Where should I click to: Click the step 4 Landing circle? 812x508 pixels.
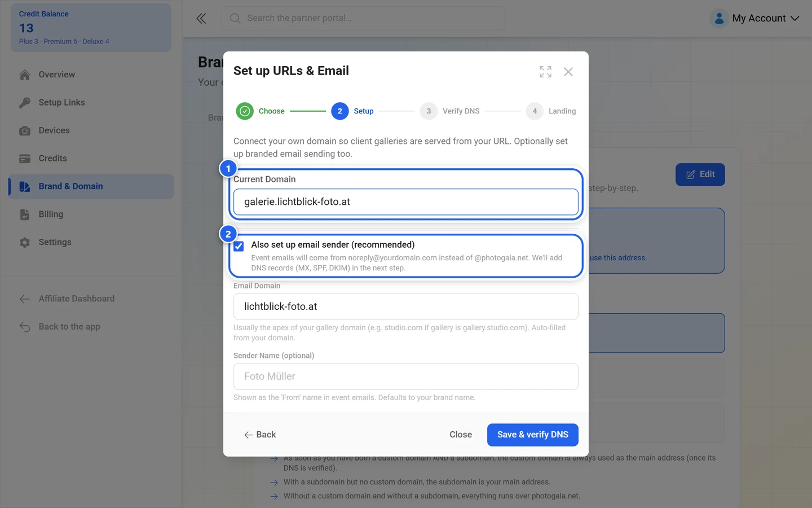[x=535, y=111]
